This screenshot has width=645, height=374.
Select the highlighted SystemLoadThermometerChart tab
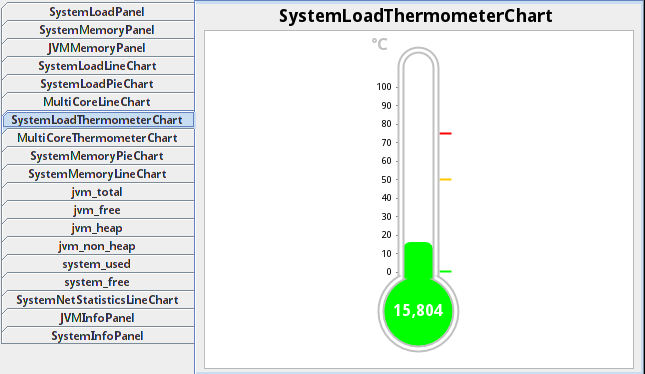coord(98,120)
